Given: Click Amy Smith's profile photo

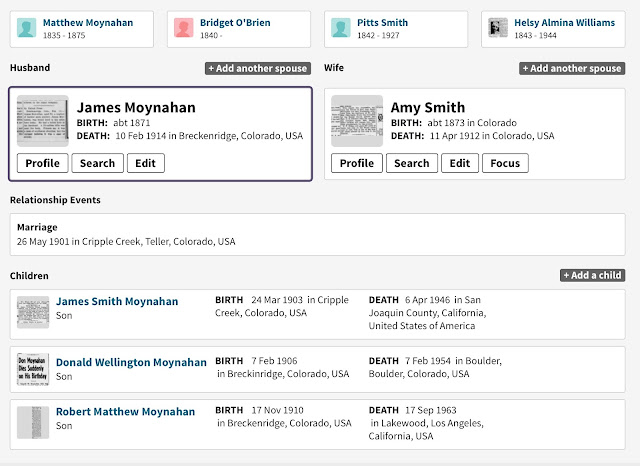Looking at the screenshot, I should pos(357,121).
